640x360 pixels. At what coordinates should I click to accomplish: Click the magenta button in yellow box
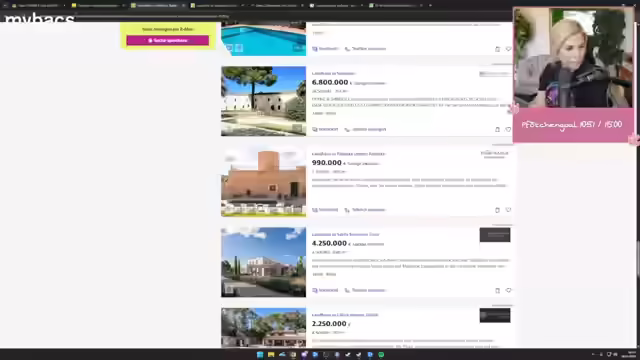pos(168,40)
